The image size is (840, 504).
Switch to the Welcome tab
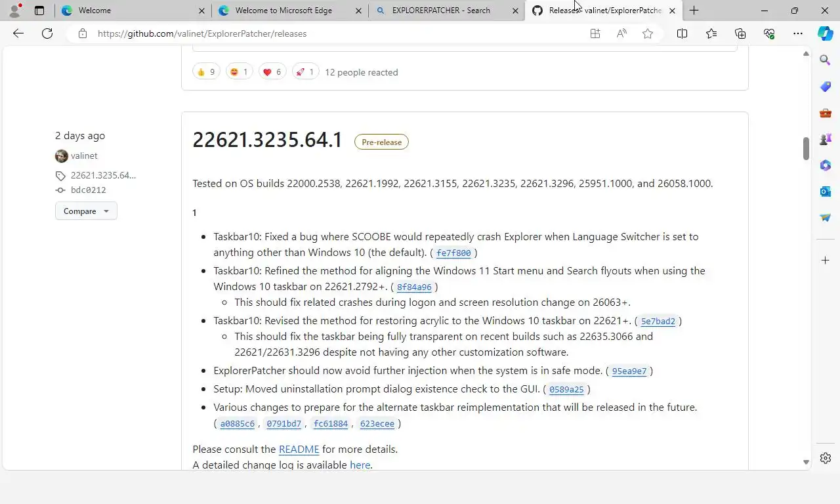[x=131, y=10]
